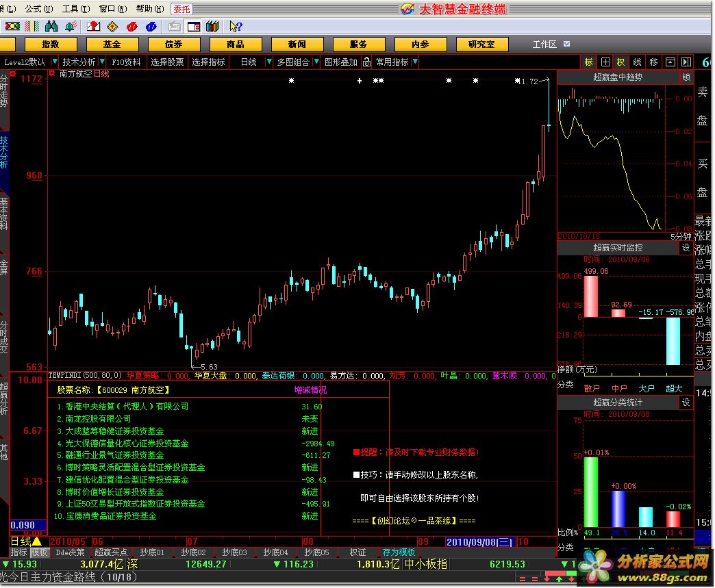This screenshot has height=588, width=715.
Task: Expand the 常用指标 dropdown arrow
Action: [415, 62]
